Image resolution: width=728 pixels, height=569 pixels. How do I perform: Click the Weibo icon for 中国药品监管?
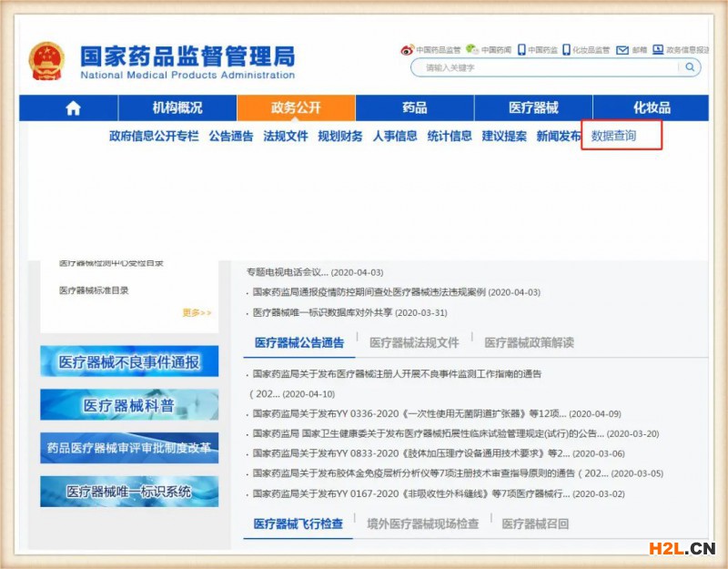pos(407,50)
